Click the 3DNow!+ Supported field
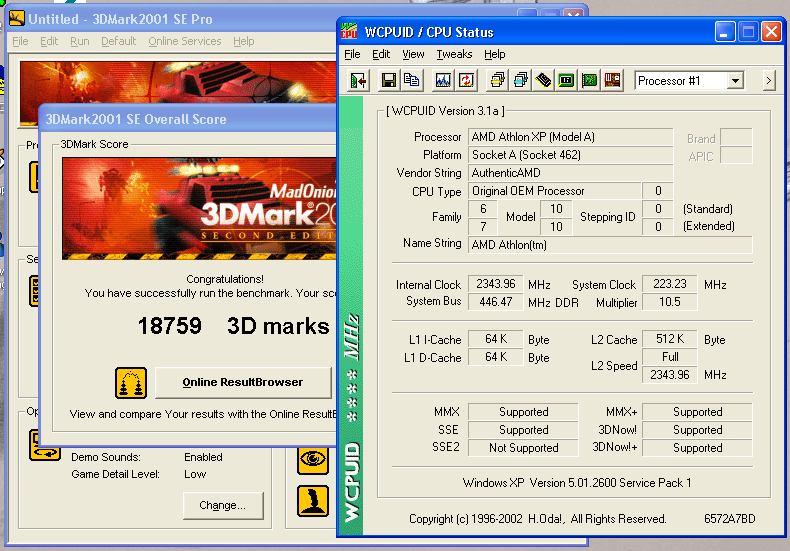The height and width of the screenshot is (551, 790). 697,448
